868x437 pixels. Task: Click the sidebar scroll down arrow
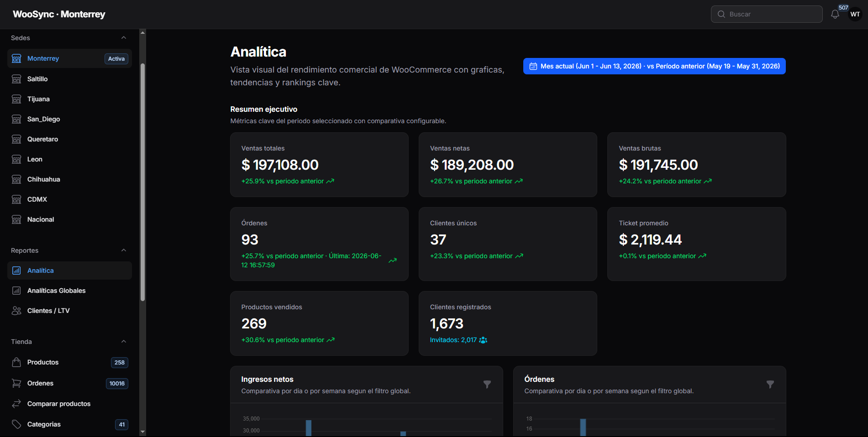pos(142,432)
